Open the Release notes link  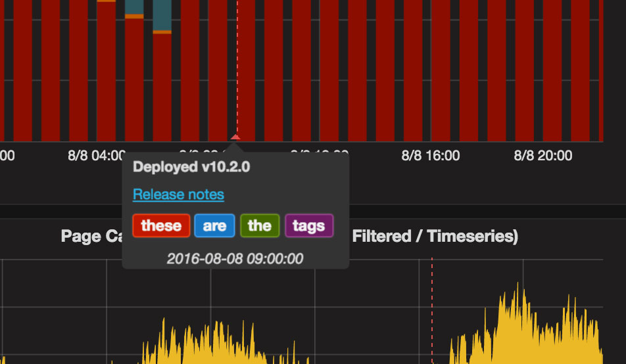178,194
